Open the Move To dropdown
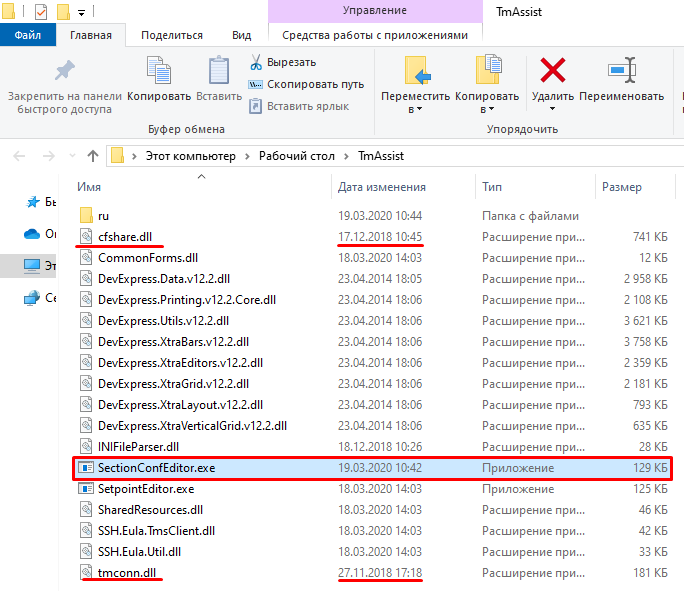684x591 pixels. point(415,109)
